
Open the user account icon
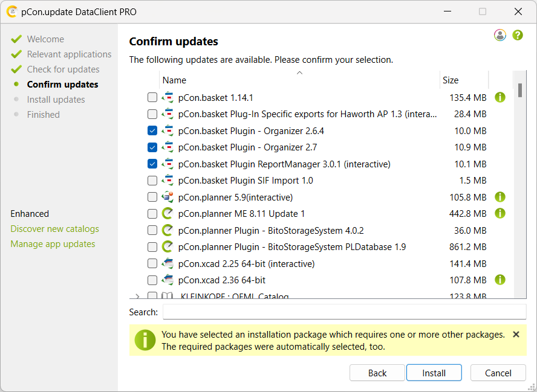500,35
